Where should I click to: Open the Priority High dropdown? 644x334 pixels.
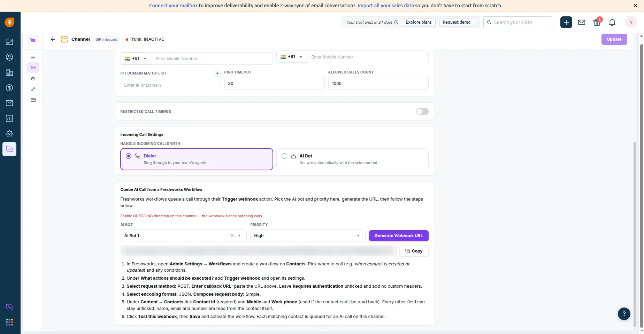click(308, 236)
